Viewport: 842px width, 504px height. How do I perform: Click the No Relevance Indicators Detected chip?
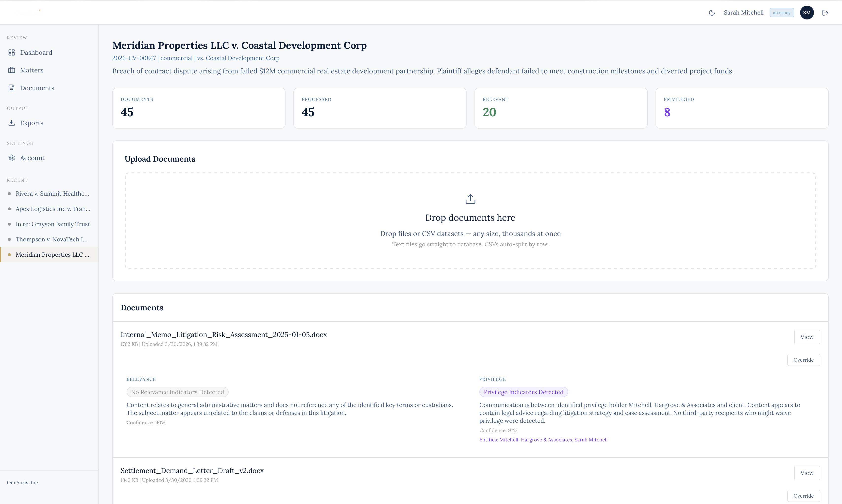pos(177,392)
